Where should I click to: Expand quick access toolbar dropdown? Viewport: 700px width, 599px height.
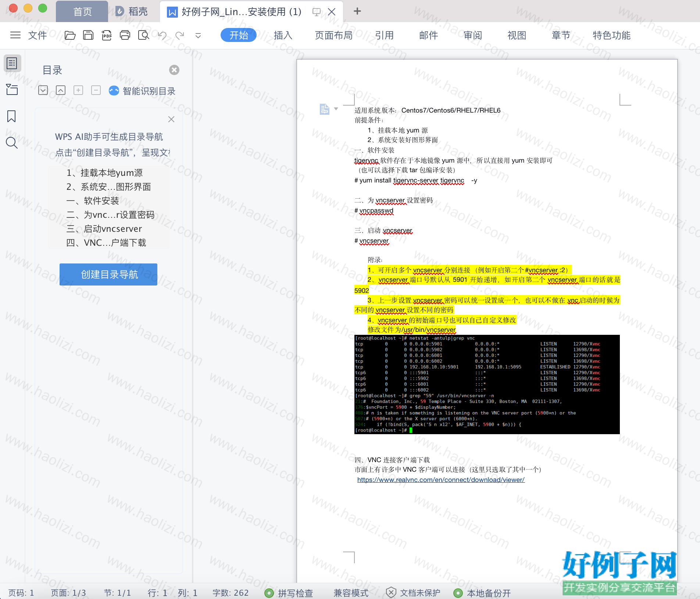click(x=198, y=36)
